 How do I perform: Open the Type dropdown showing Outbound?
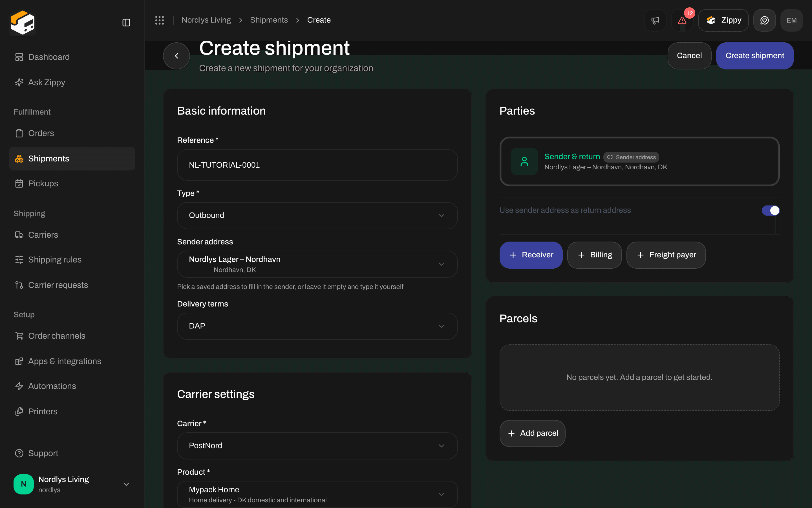[317, 215]
